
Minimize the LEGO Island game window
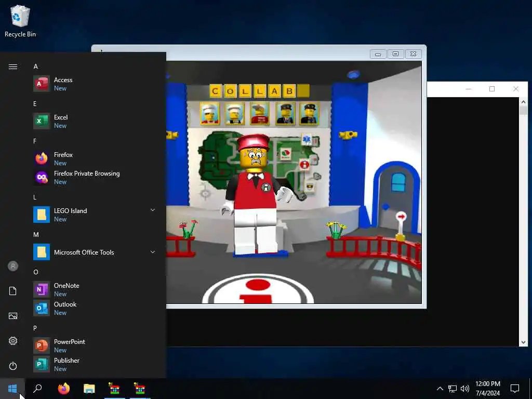378,54
